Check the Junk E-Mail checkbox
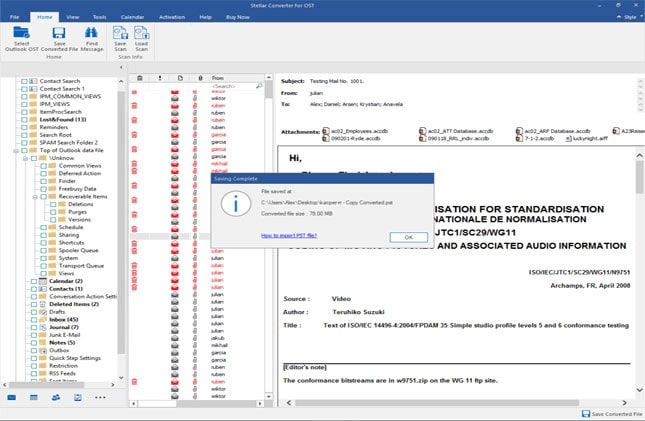This screenshot has height=421, width=645. pos(34,335)
